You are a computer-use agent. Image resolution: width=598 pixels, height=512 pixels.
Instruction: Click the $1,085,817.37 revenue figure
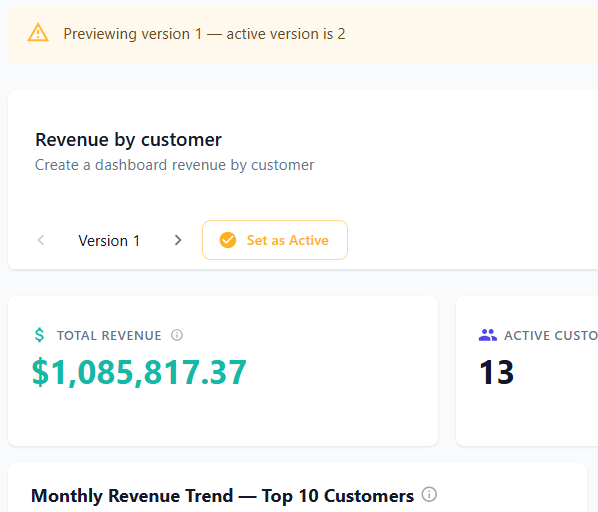(139, 372)
